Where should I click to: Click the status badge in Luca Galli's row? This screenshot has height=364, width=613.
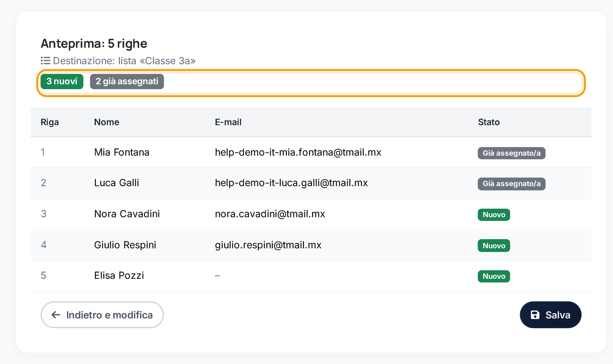(x=511, y=184)
